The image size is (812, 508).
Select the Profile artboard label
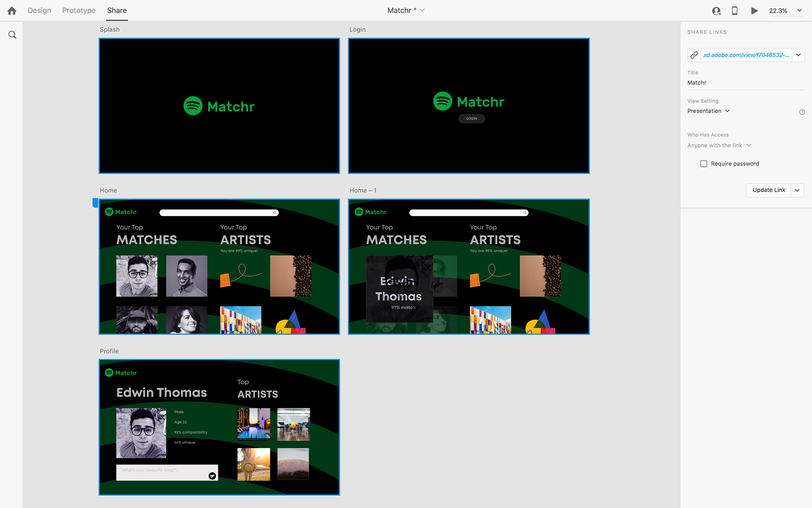(x=109, y=351)
